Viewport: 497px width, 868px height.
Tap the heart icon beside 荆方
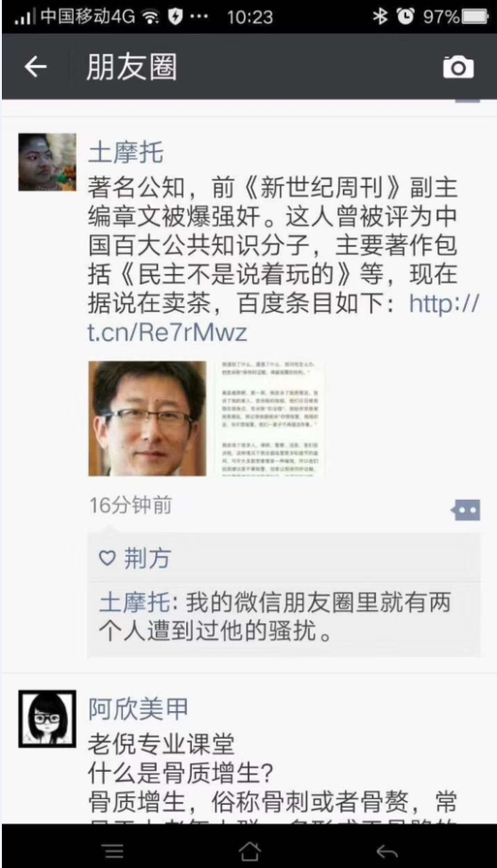click(107, 558)
